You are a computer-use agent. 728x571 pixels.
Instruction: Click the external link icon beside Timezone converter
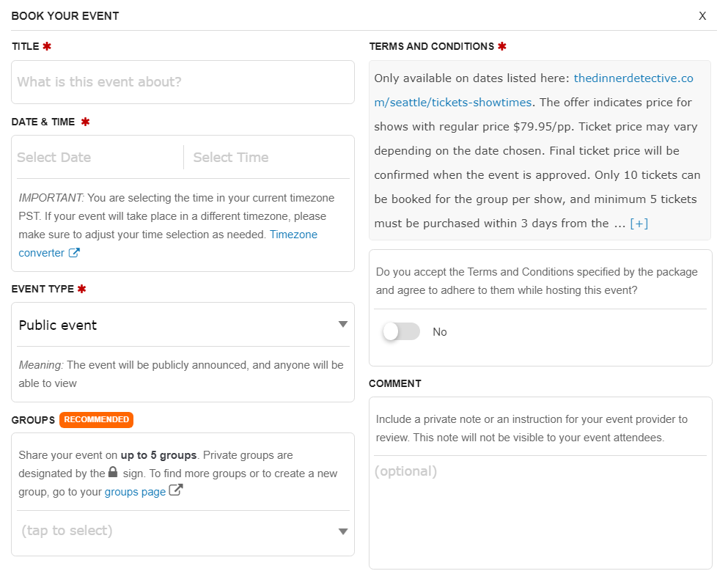click(74, 253)
